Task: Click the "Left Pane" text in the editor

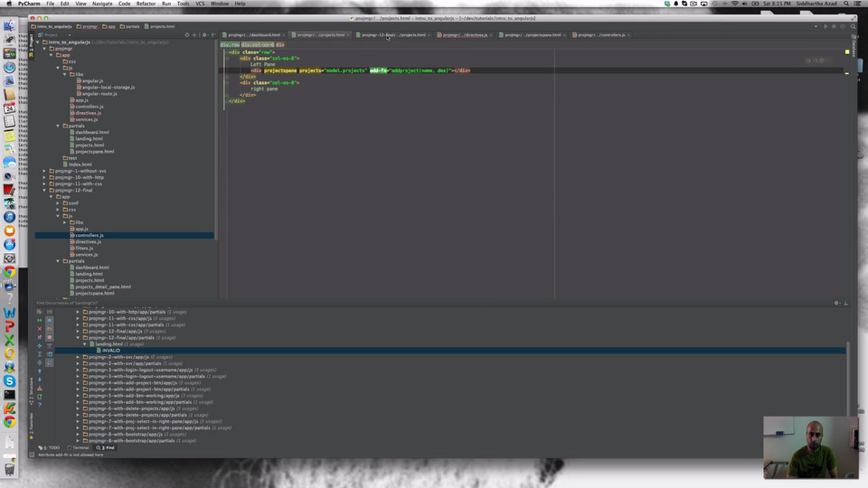Action: point(262,64)
